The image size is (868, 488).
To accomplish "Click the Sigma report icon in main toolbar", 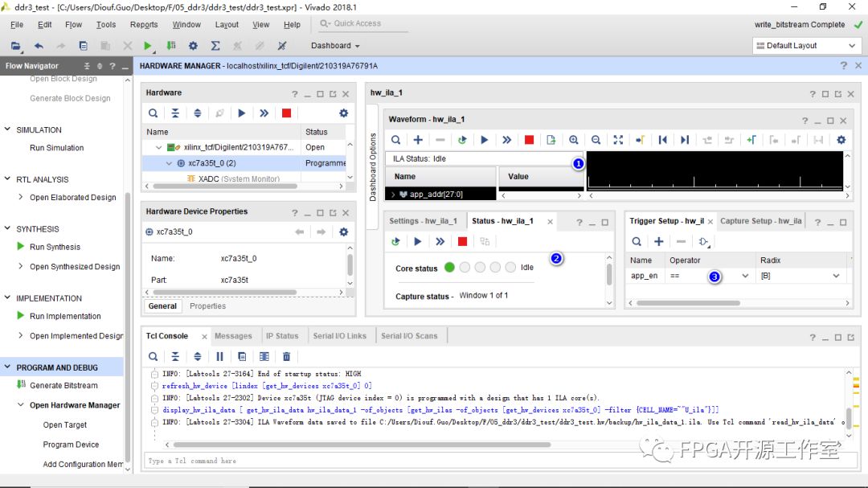I will (x=215, y=46).
